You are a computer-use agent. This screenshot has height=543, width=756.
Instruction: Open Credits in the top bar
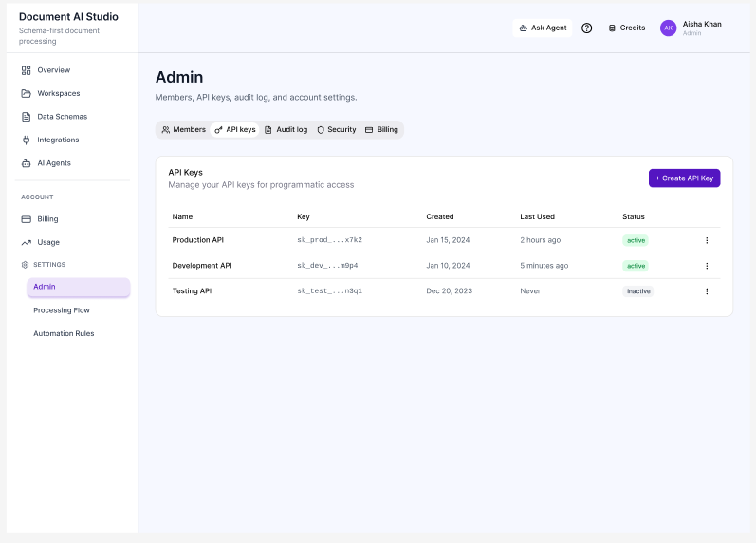[626, 28]
